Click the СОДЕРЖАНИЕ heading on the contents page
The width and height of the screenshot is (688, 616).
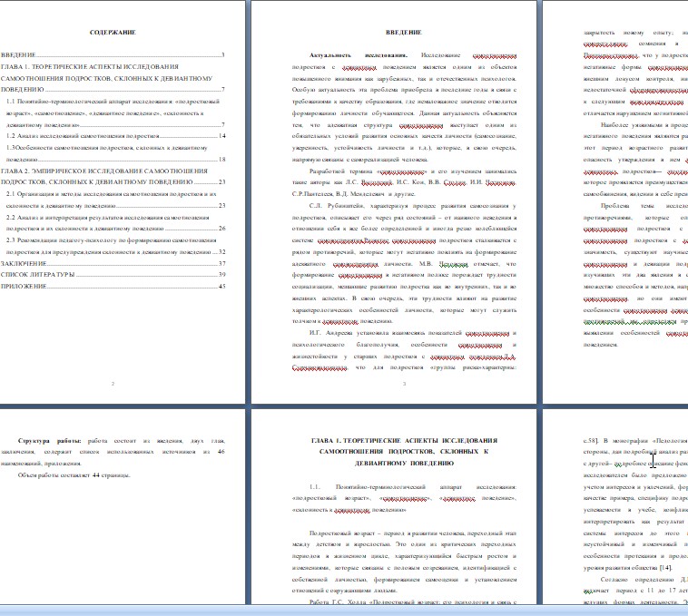pos(113,33)
